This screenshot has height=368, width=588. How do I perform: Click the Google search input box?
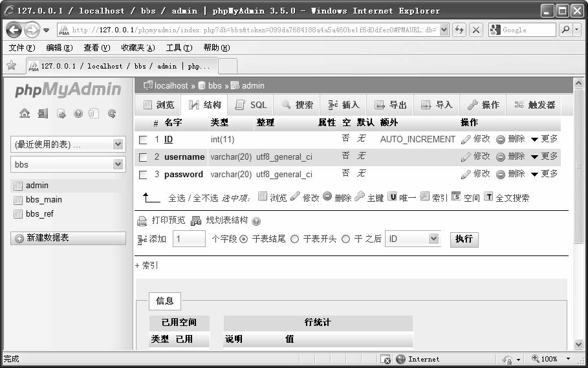coord(523,30)
